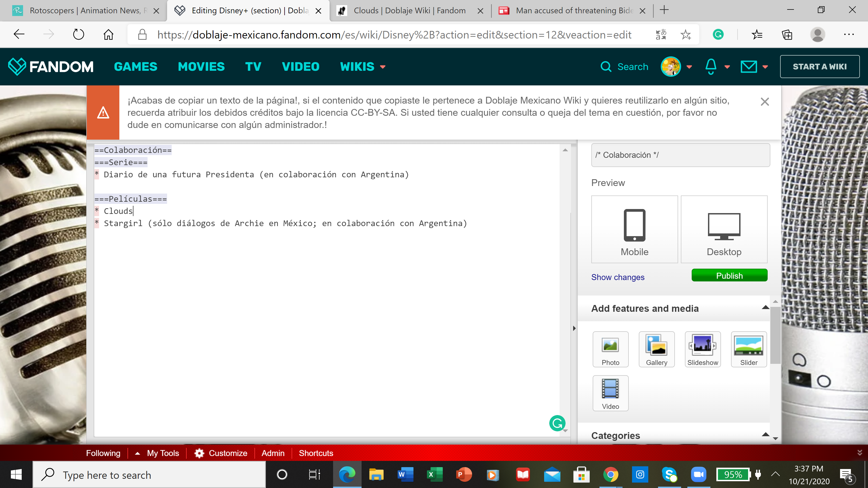The width and height of the screenshot is (868, 488).
Task: Click the Publish button
Action: [729, 275]
